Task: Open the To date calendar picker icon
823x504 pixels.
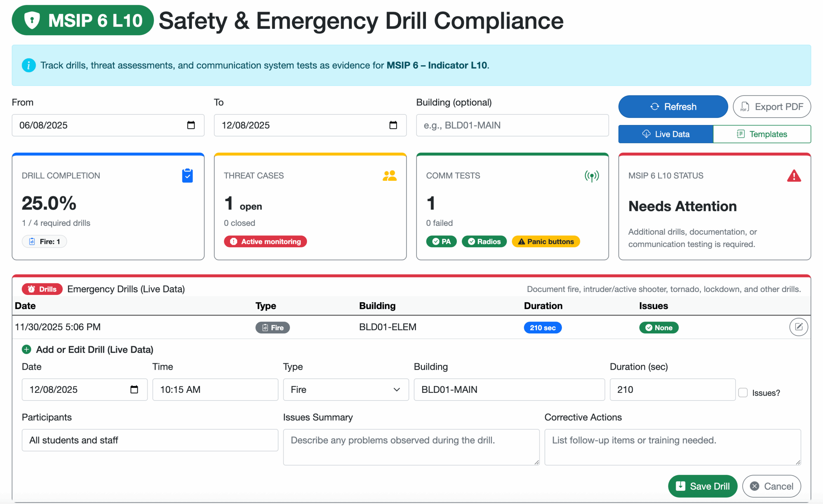Action: pyautogui.click(x=393, y=125)
